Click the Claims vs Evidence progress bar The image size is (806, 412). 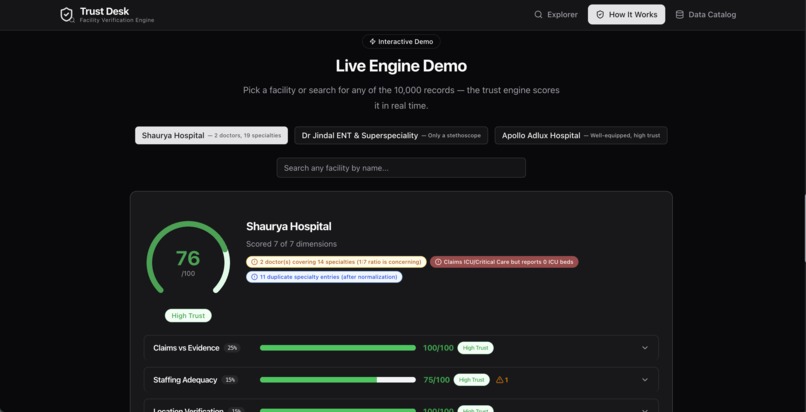[x=338, y=348]
